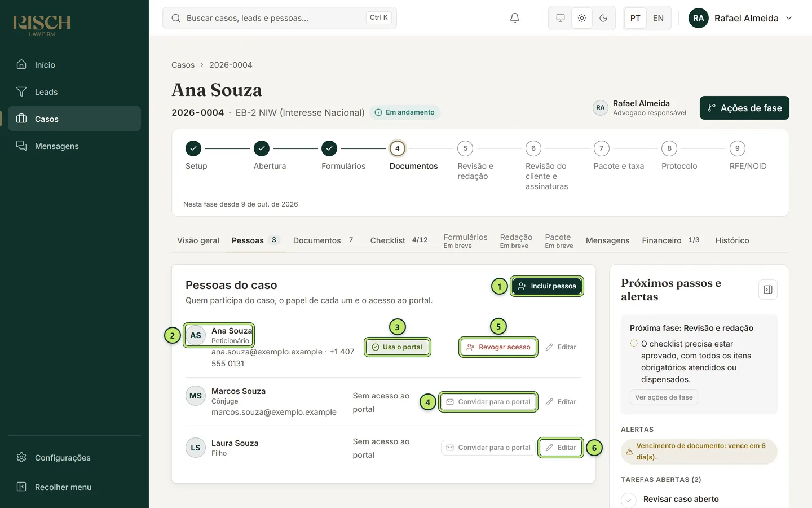
Task: Open the Histórico tab
Action: 732,240
